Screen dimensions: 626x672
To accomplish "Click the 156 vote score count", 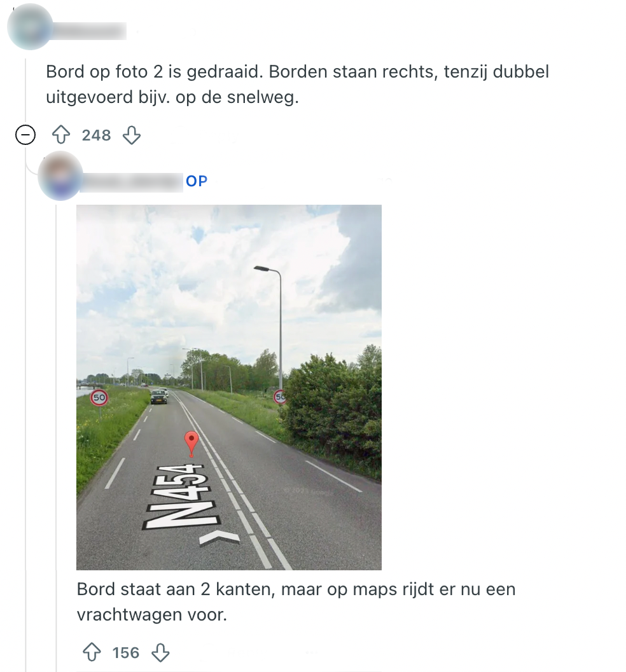I will coord(126,653).
